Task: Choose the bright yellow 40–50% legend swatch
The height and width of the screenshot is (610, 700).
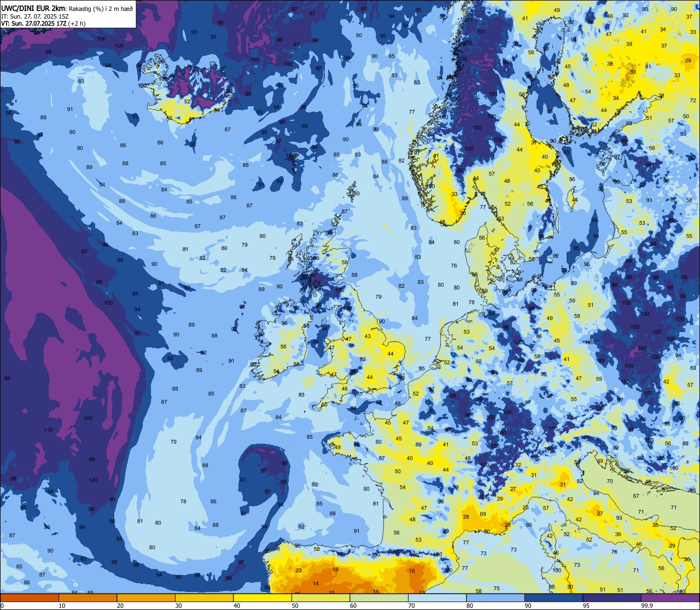Action: coord(262,598)
